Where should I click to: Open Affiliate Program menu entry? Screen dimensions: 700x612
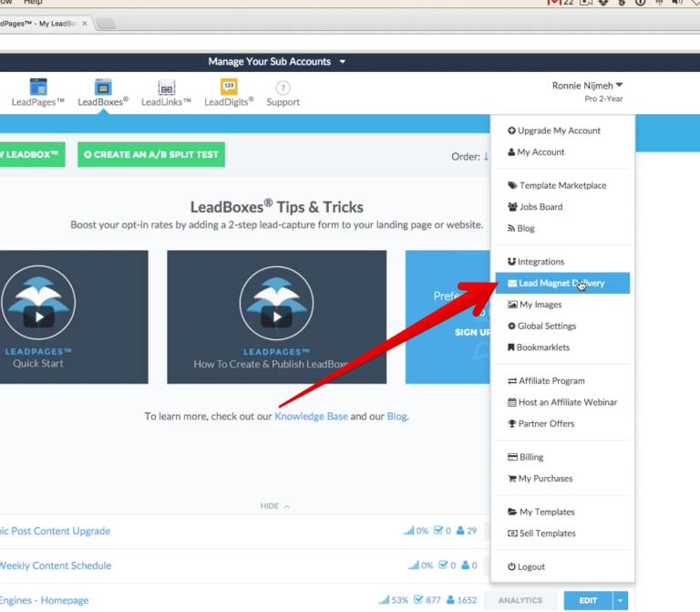tap(546, 380)
